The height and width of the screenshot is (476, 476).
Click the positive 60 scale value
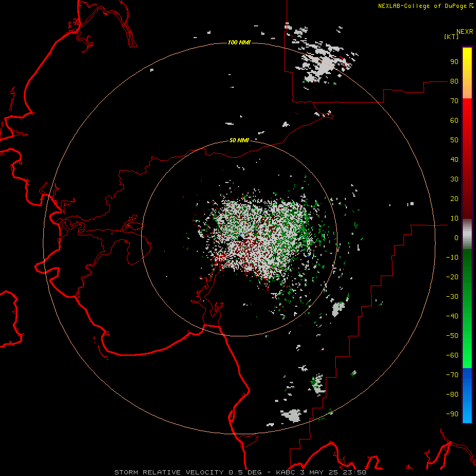coord(454,121)
